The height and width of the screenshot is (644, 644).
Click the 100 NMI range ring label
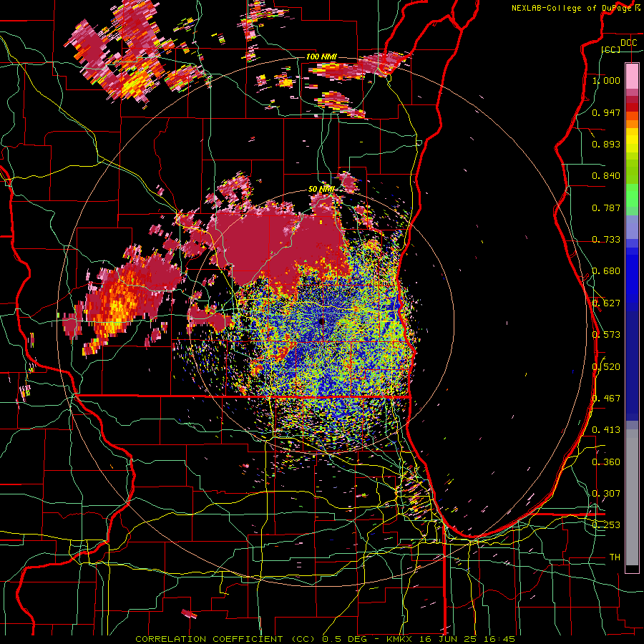[x=321, y=57]
